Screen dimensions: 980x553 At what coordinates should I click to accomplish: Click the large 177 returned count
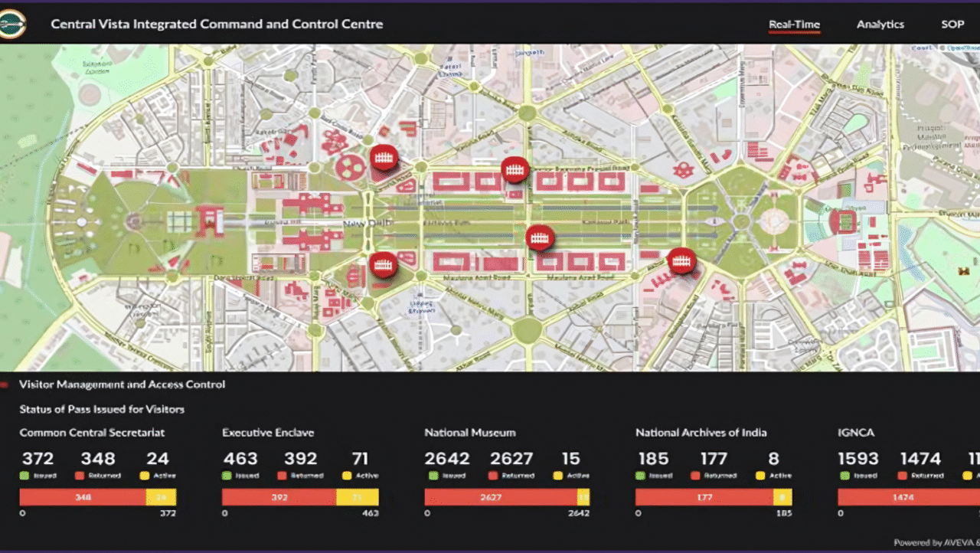point(714,459)
